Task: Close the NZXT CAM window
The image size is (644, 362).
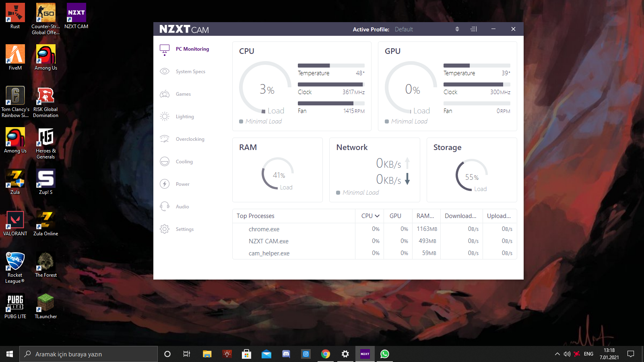Action: (x=513, y=29)
